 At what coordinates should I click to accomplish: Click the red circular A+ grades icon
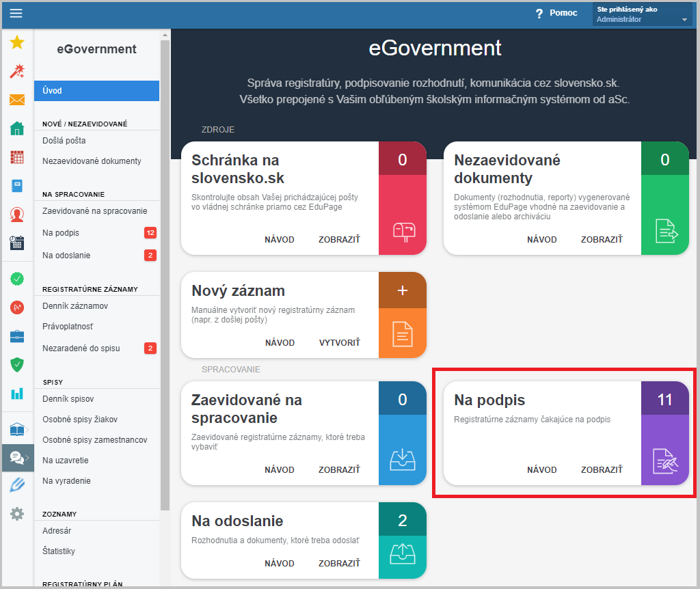tap(17, 307)
